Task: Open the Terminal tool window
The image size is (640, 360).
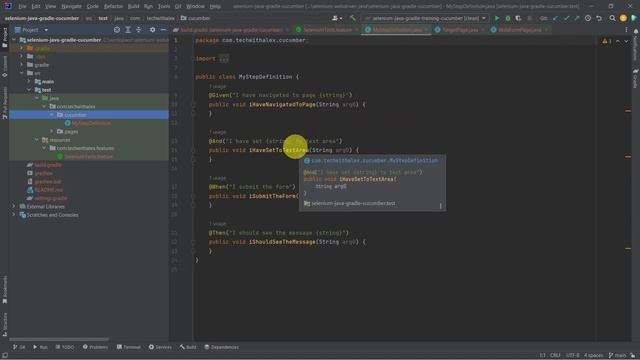Action: click(129, 347)
